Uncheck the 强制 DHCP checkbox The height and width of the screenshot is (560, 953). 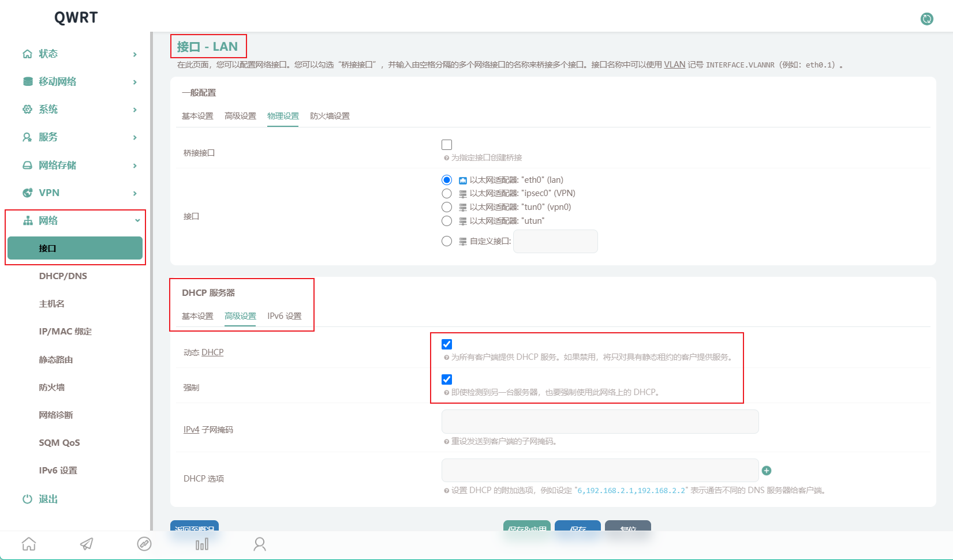[447, 379]
